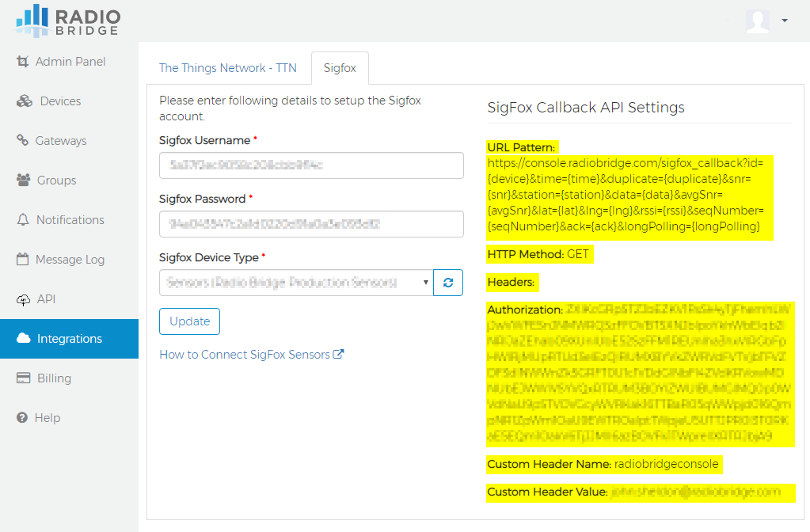Click the Notifications bell icon

click(23, 219)
